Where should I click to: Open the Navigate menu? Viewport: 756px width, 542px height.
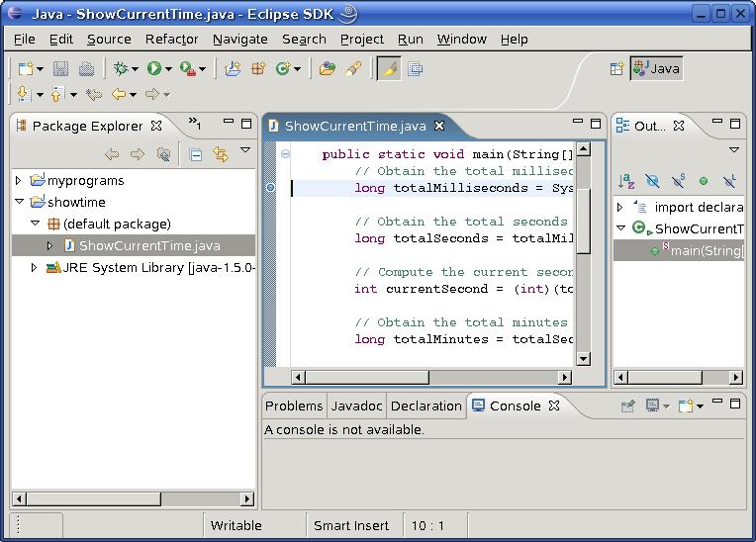point(240,39)
